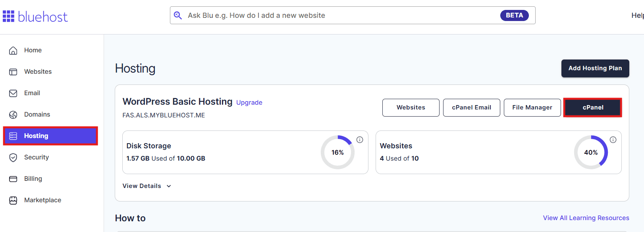Click the 4 Used of 10 text

tap(399, 158)
